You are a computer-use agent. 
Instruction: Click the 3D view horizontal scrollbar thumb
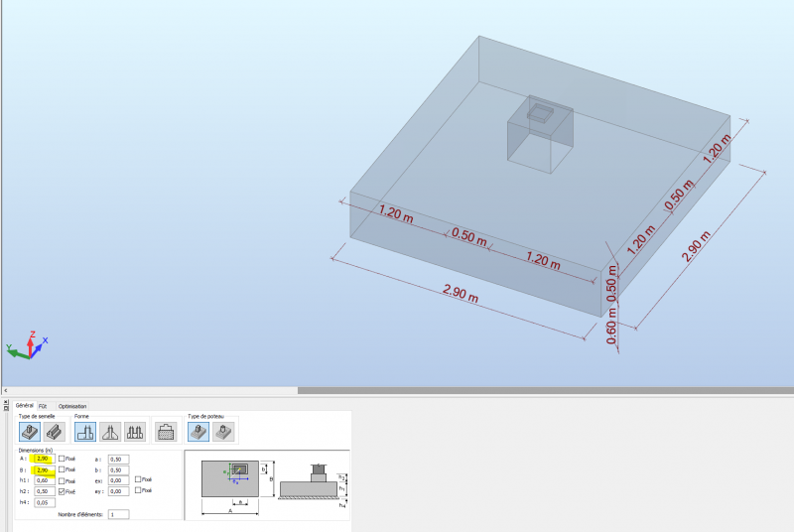coord(546,391)
